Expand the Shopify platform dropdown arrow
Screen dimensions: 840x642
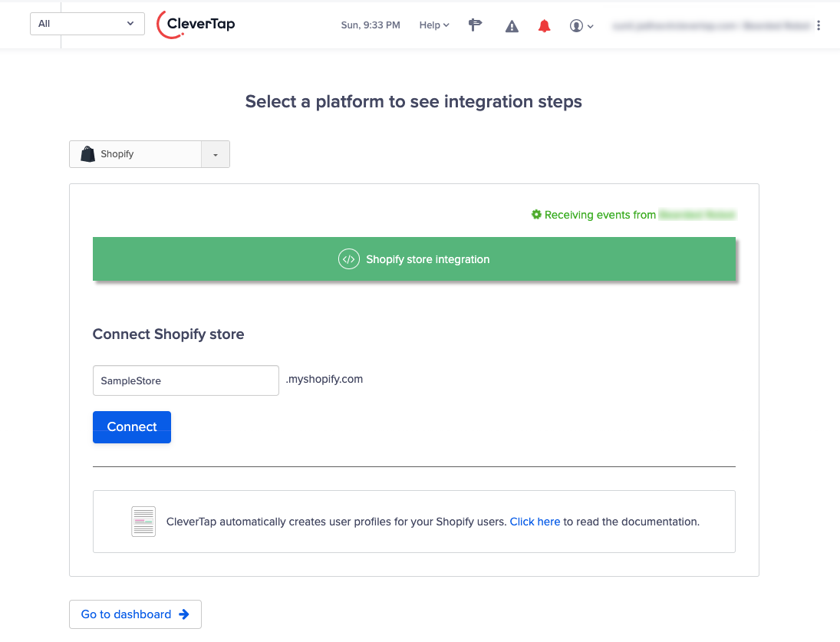216,154
